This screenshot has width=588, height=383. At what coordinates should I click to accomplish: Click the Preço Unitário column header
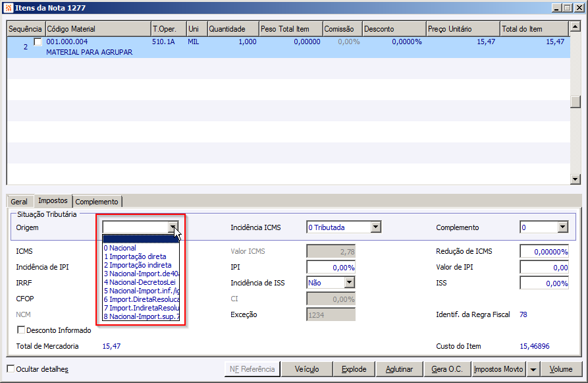click(463, 29)
